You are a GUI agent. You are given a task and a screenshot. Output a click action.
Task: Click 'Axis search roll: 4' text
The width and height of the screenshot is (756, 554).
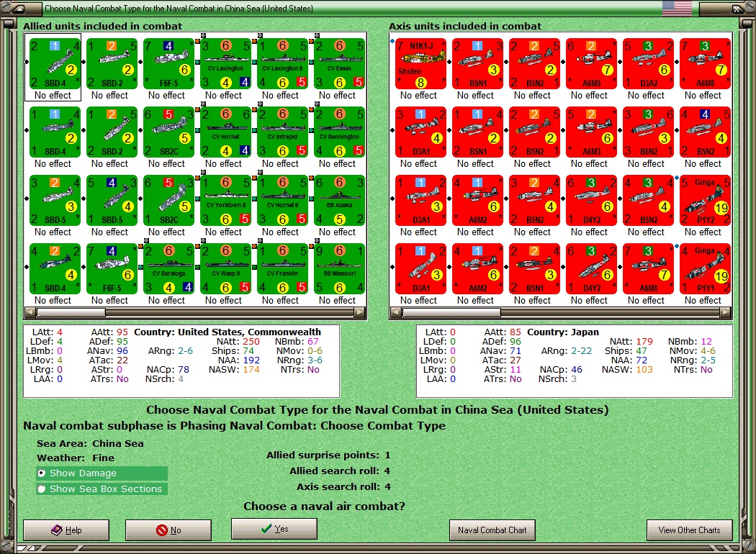click(x=343, y=487)
